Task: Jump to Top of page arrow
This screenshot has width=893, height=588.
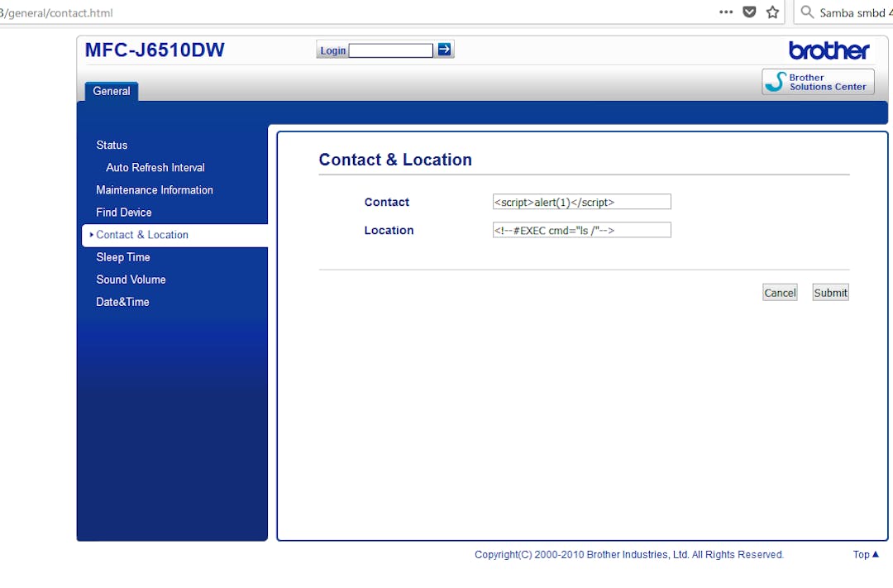Action: tap(866, 555)
